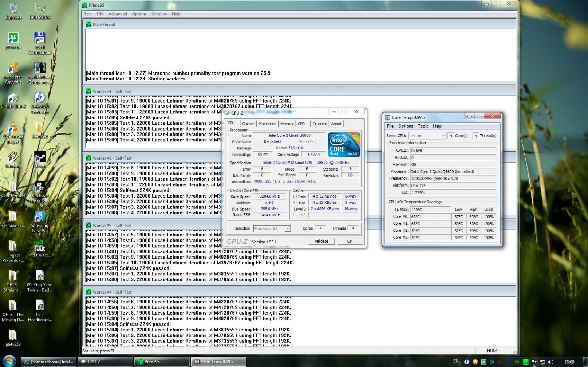Open the µTorrent desktop shortcut
The height and width of the screenshot is (367, 588).
point(13,41)
